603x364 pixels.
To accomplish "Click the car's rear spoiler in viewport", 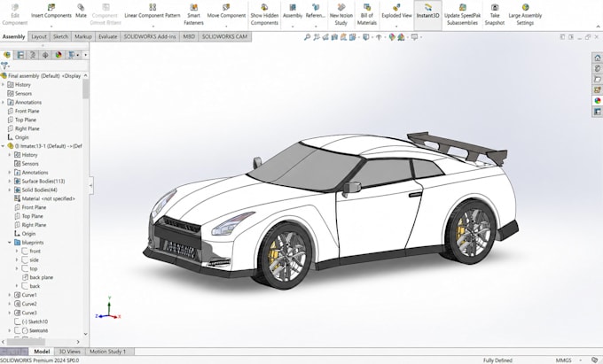I will (458, 148).
